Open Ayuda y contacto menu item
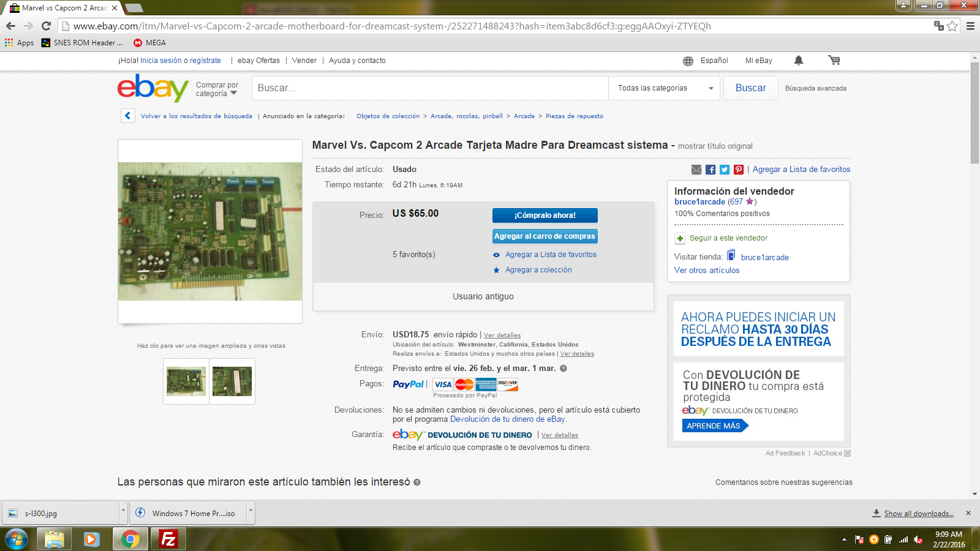The height and width of the screenshot is (551, 980). (x=357, y=61)
